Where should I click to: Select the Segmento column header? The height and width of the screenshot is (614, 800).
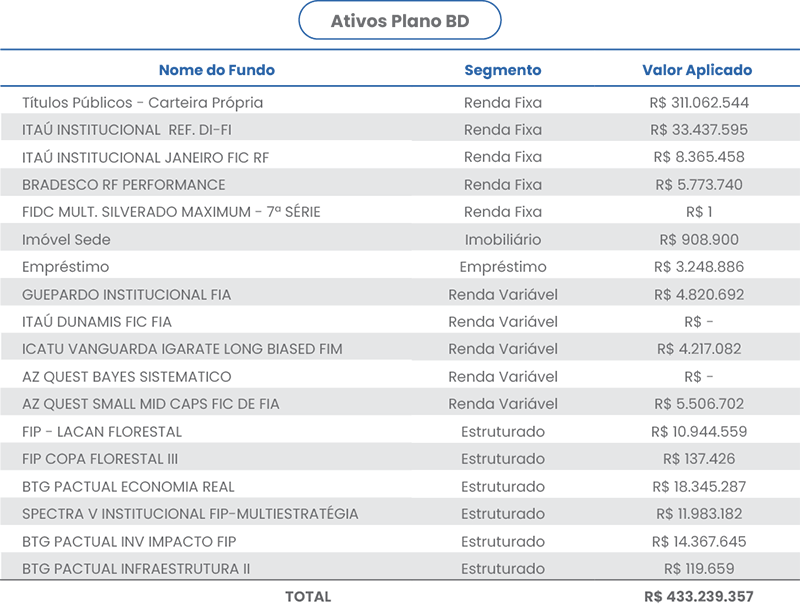coord(503,71)
